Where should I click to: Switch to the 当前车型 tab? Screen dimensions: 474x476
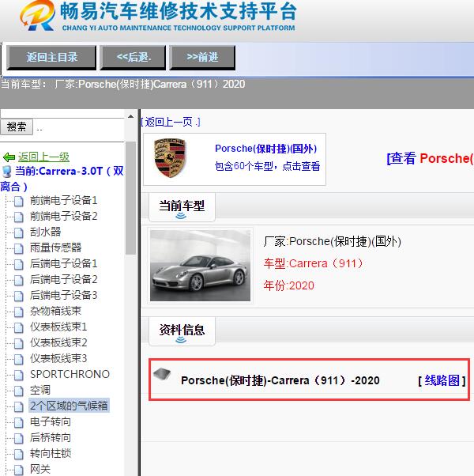click(x=182, y=207)
